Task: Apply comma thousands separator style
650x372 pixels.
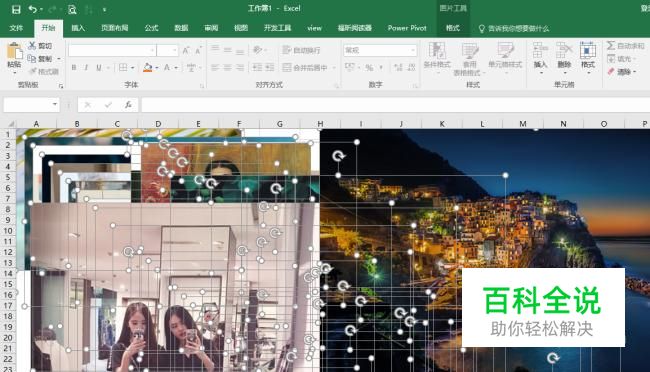Action: (x=381, y=67)
